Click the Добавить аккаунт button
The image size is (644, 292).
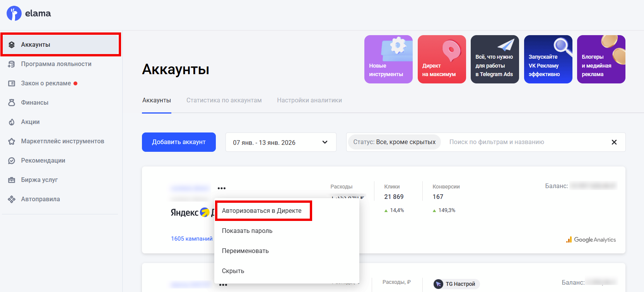click(x=179, y=142)
